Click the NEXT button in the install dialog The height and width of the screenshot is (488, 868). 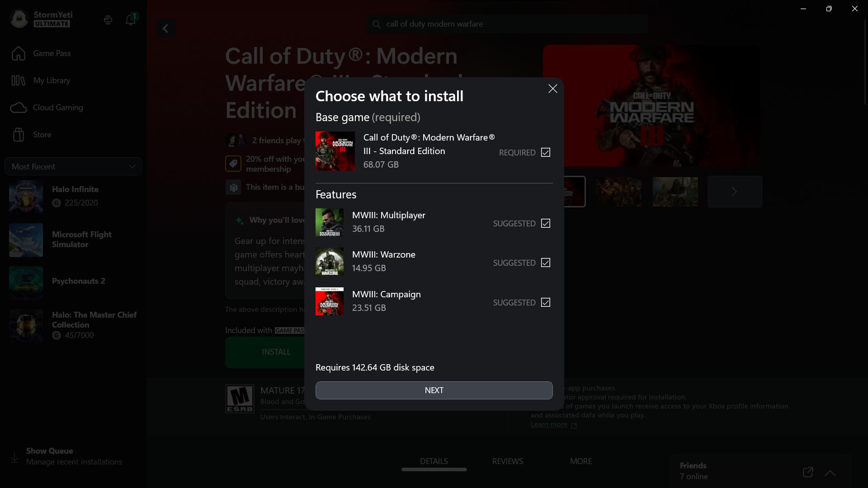click(x=434, y=390)
